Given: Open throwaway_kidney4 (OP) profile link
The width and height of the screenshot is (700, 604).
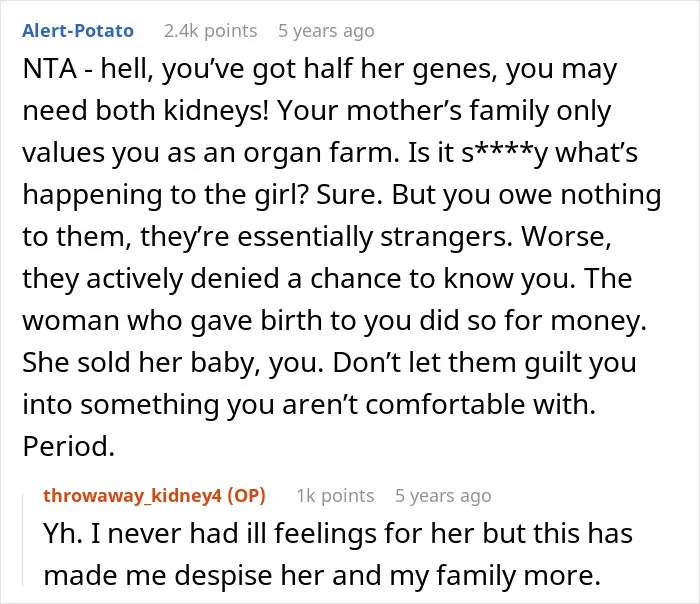Looking at the screenshot, I should (154, 496).
